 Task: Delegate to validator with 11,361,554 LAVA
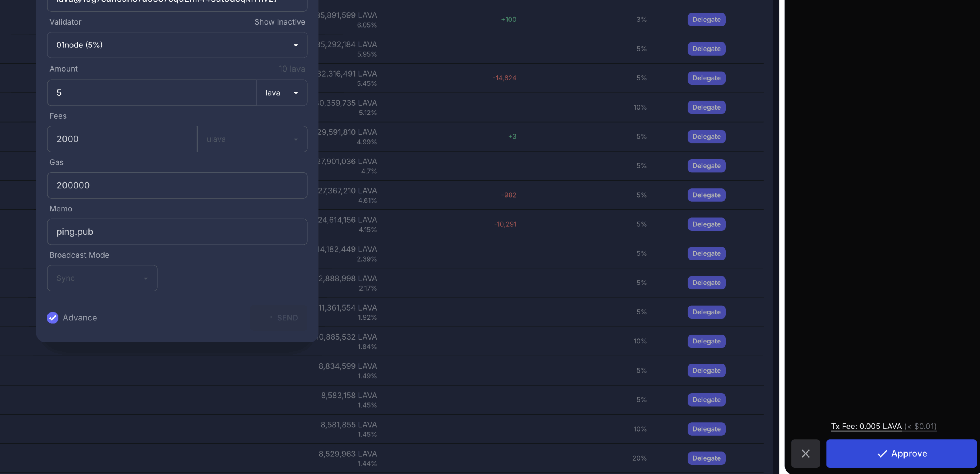pyautogui.click(x=706, y=312)
